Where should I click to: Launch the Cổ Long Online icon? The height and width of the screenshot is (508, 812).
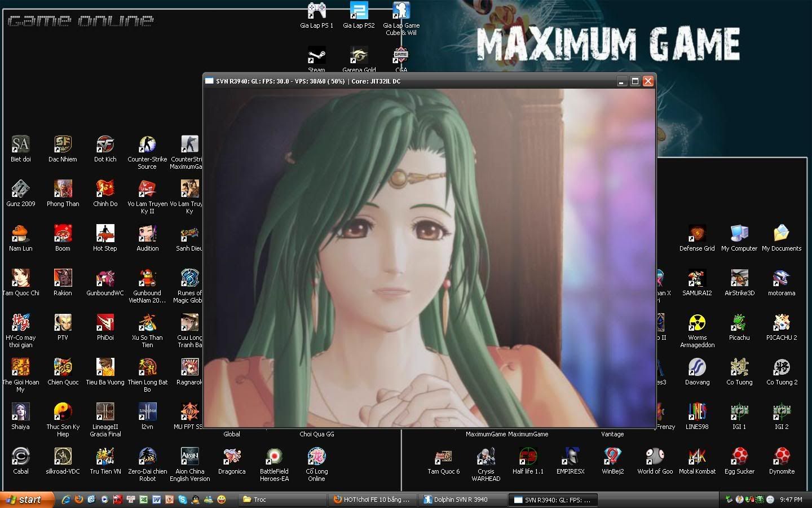[316, 457]
